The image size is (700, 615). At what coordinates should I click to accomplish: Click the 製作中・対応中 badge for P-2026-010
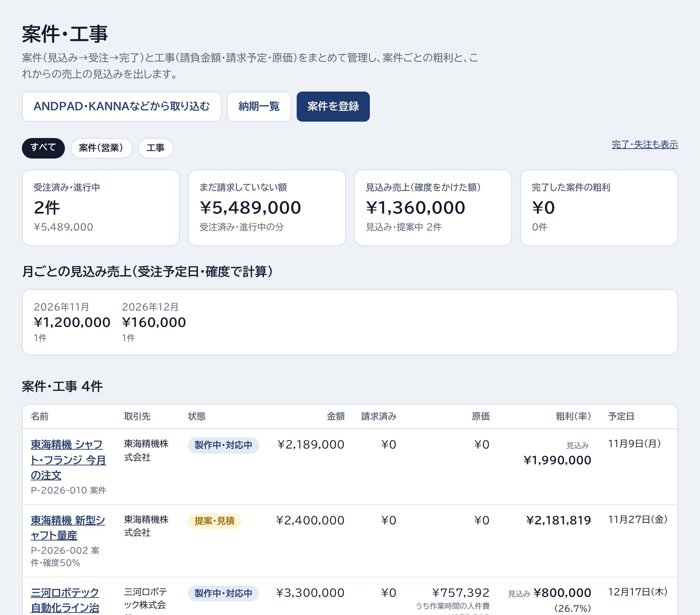click(x=223, y=445)
